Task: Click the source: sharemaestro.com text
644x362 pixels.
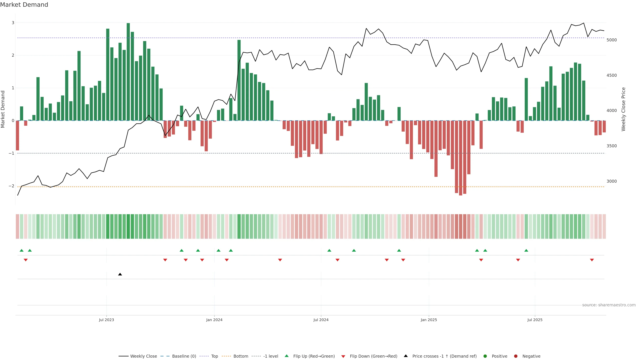Action: pos(609,305)
